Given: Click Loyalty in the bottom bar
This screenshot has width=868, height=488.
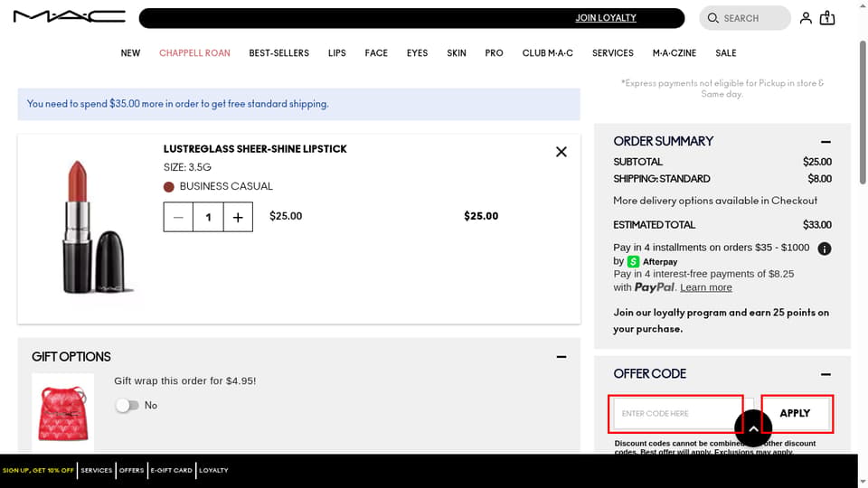Looking at the screenshot, I should pos(213,470).
